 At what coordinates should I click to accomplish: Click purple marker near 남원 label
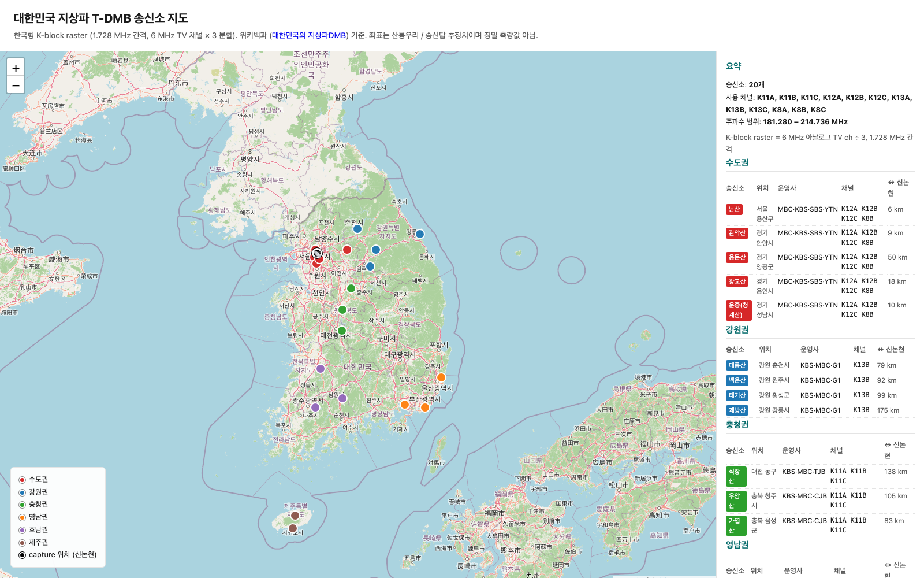(342, 398)
